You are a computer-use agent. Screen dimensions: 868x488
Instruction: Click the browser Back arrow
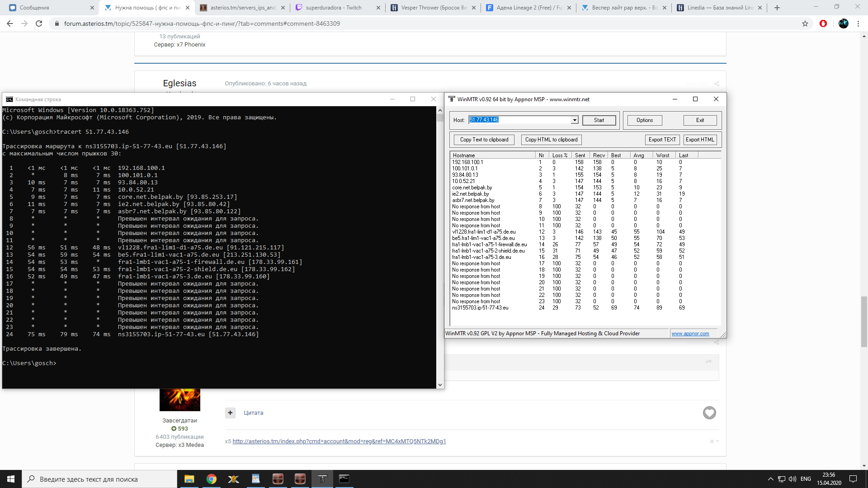10,23
